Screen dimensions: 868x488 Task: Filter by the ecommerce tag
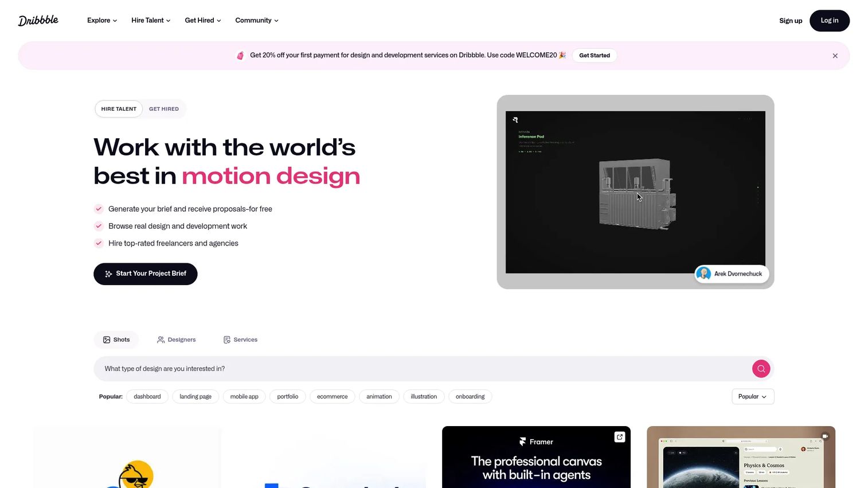(333, 397)
